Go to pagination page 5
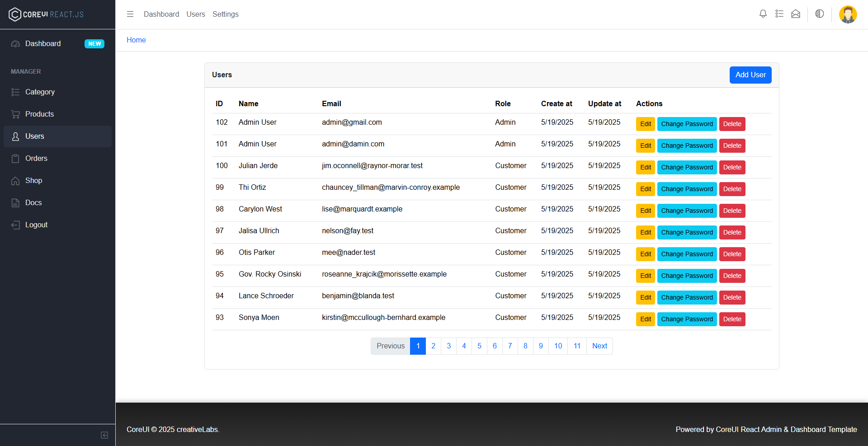The height and width of the screenshot is (446, 868). [479, 346]
